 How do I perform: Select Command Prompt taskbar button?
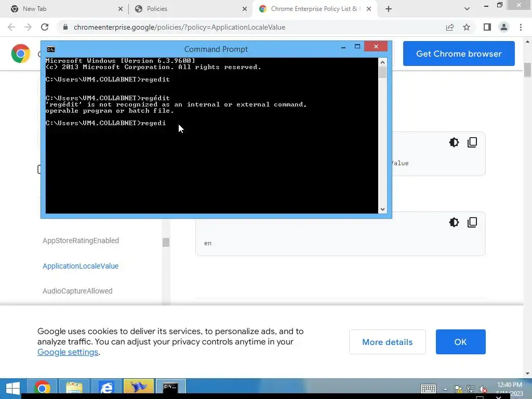click(x=170, y=387)
